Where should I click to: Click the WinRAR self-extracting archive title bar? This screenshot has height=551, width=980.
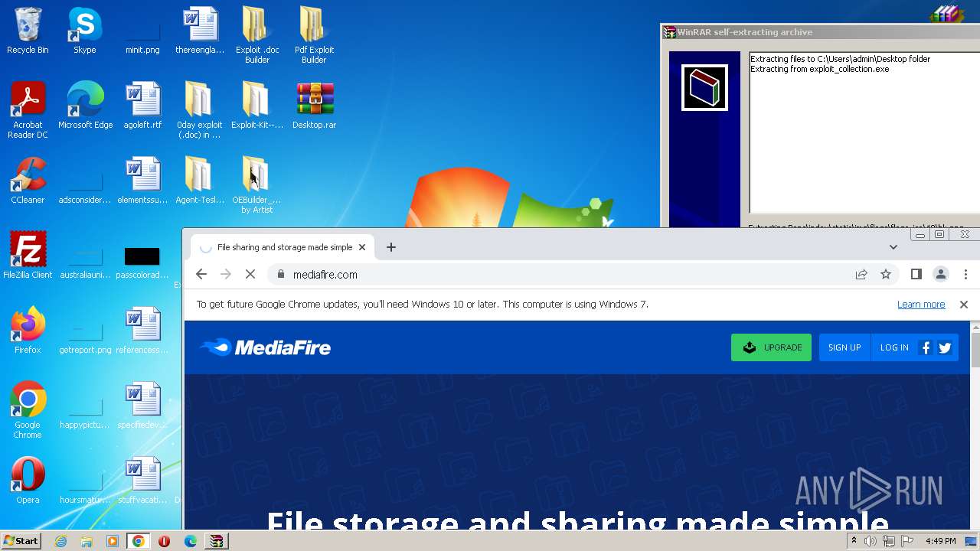821,32
